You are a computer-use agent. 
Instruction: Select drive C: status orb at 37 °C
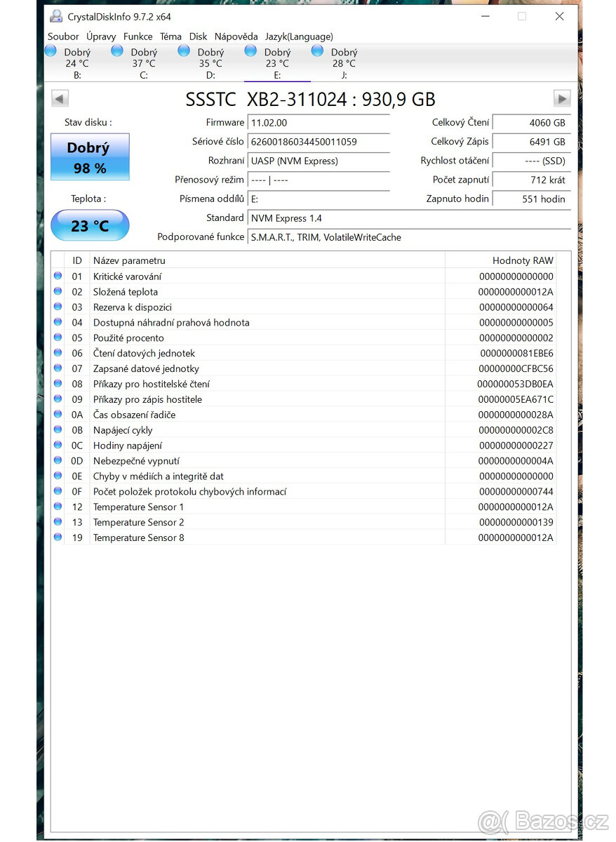(x=117, y=51)
